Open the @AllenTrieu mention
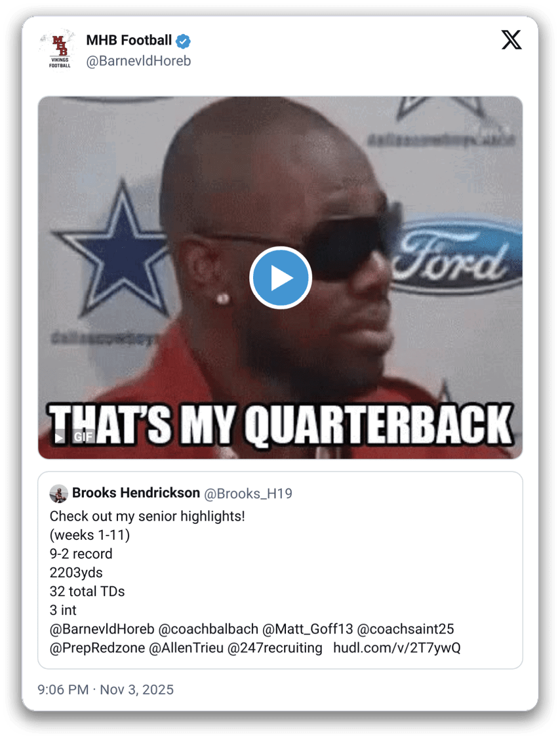Screen dimensions: 560x739 click(186, 648)
